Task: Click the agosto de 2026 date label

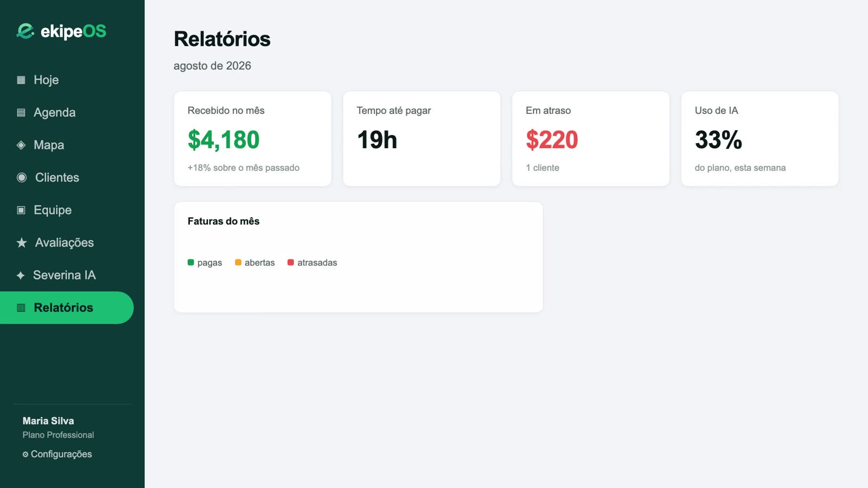Action: (212, 66)
